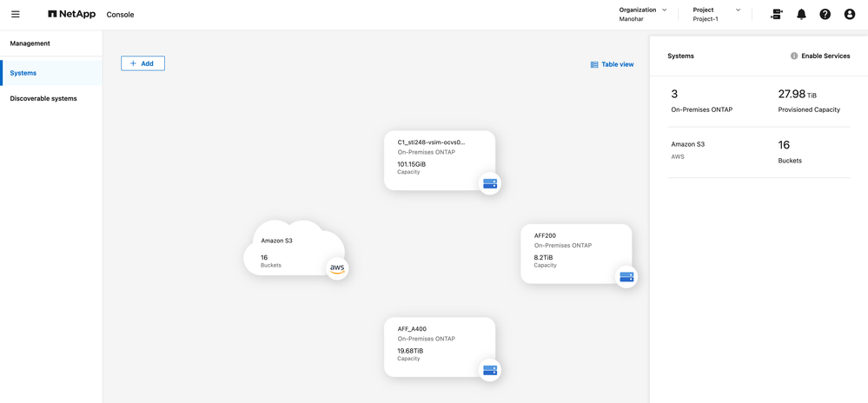Click the Table view grid icon
The width and height of the screenshot is (868, 403).
pos(594,64)
